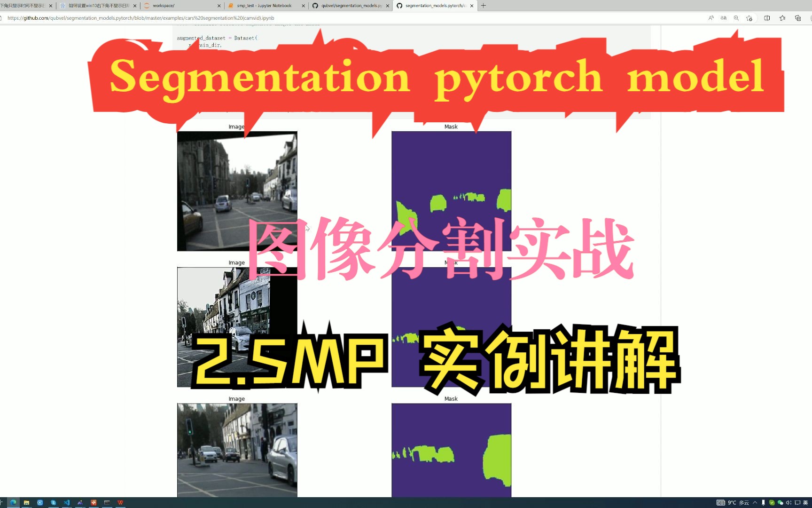Viewport: 812px width, 508px height.
Task: Show hidden system tray icons chevron
Action: coord(755,502)
